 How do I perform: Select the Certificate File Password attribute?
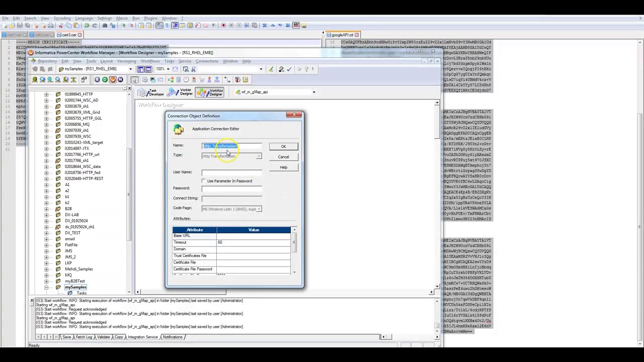(194, 269)
